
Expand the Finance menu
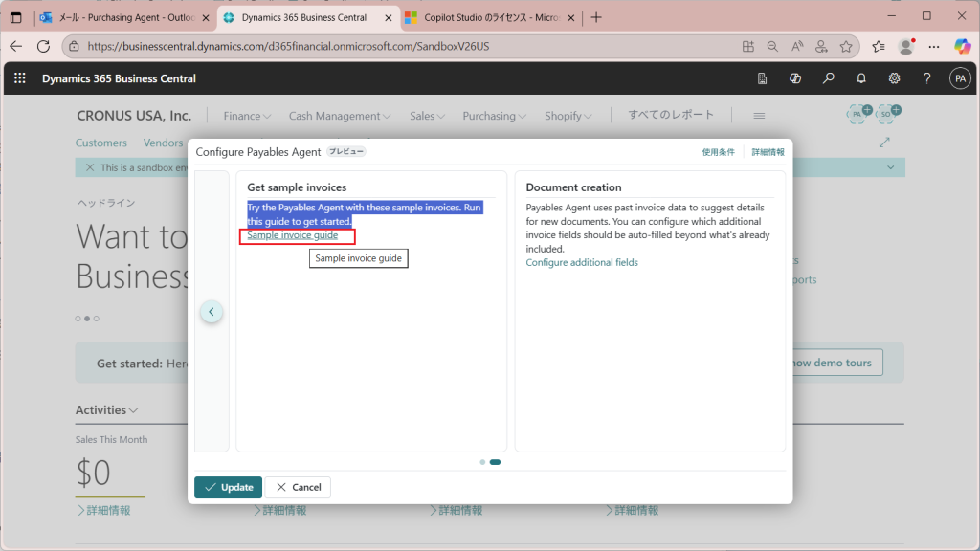tap(247, 116)
